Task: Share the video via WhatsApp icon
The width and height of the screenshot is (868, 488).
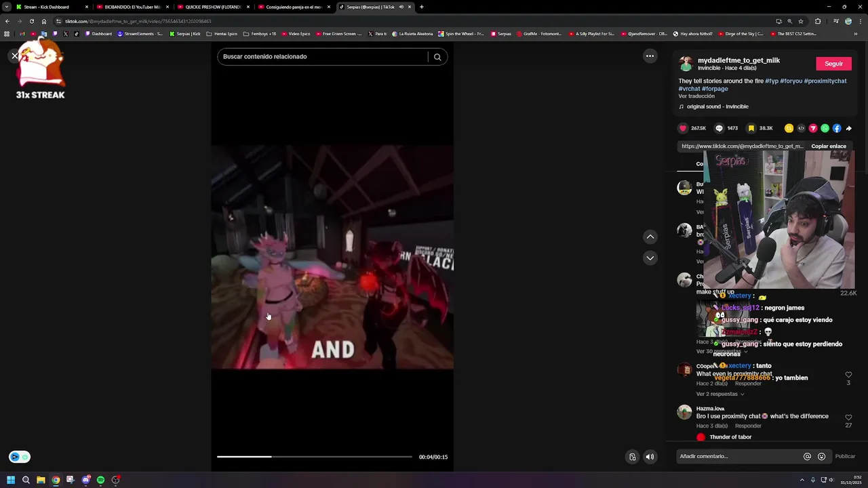Action: coord(825,128)
